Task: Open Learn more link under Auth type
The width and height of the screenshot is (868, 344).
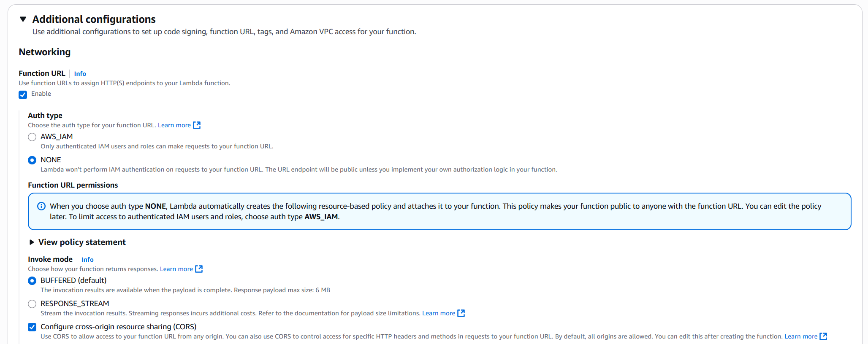Action: coord(174,125)
